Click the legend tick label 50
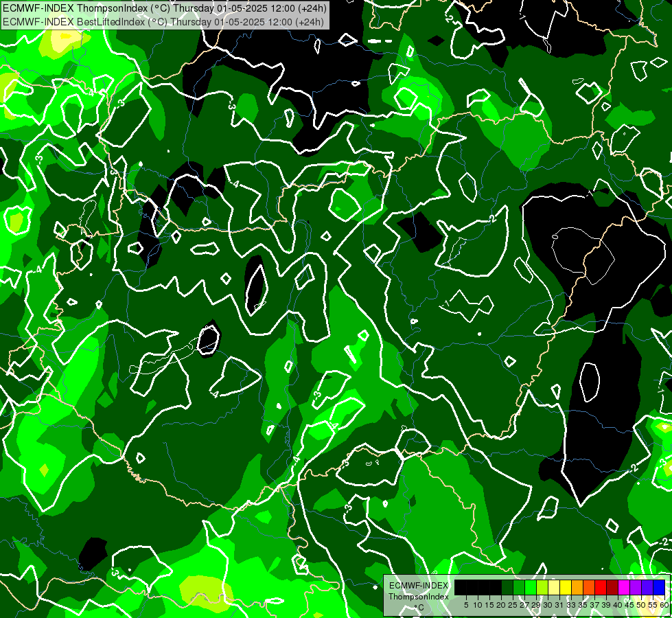This screenshot has width=672, height=618. (x=642, y=605)
